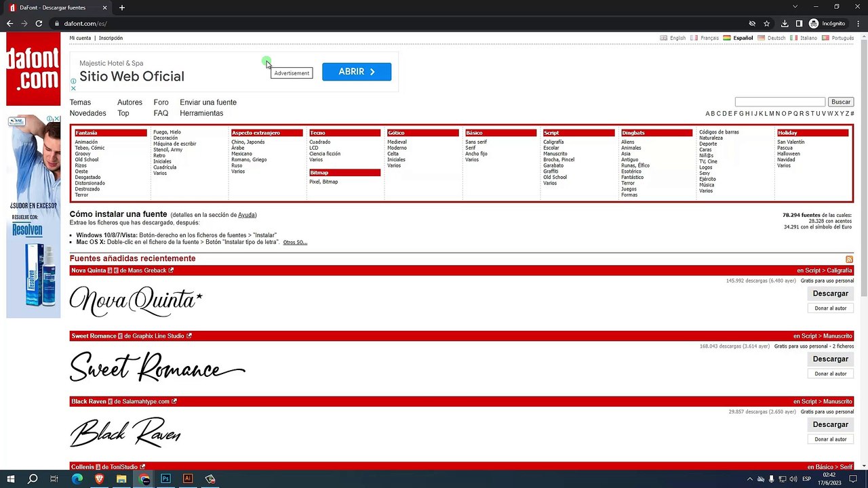The width and height of the screenshot is (868, 488).
Task: Open the Task View taskbar icon
Action: coord(54,479)
